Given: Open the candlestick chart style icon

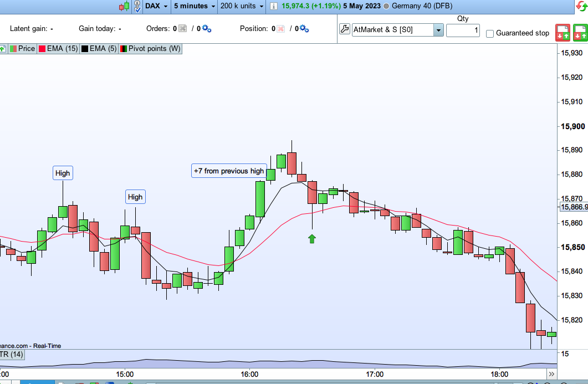Looking at the screenshot, I should [124, 6].
